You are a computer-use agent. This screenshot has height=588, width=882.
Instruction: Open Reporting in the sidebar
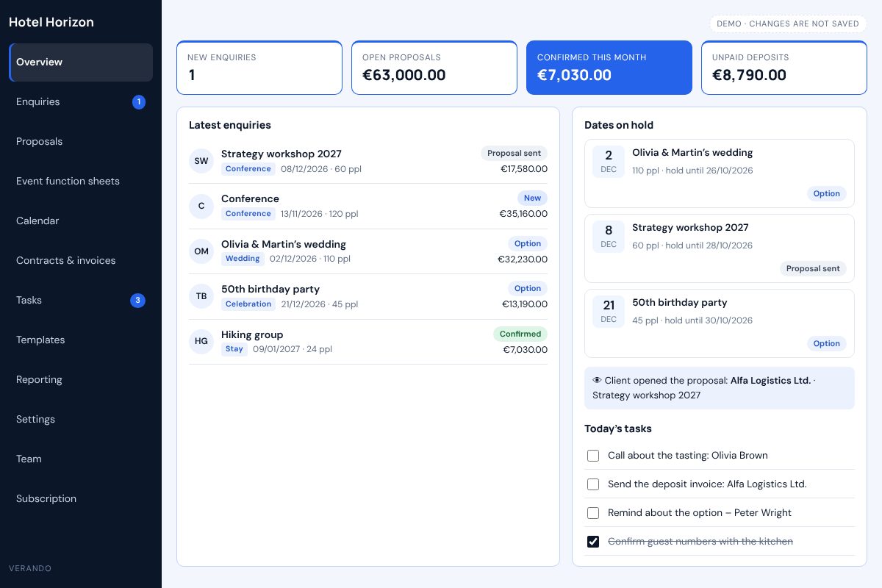point(81,380)
